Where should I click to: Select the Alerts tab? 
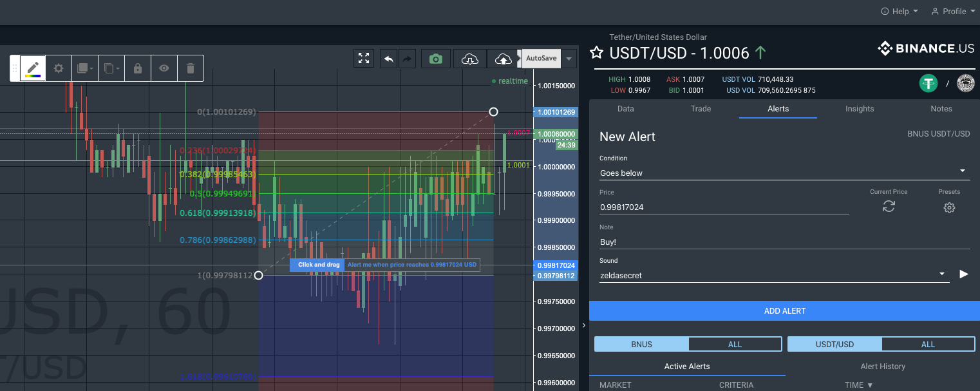(778, 109)
